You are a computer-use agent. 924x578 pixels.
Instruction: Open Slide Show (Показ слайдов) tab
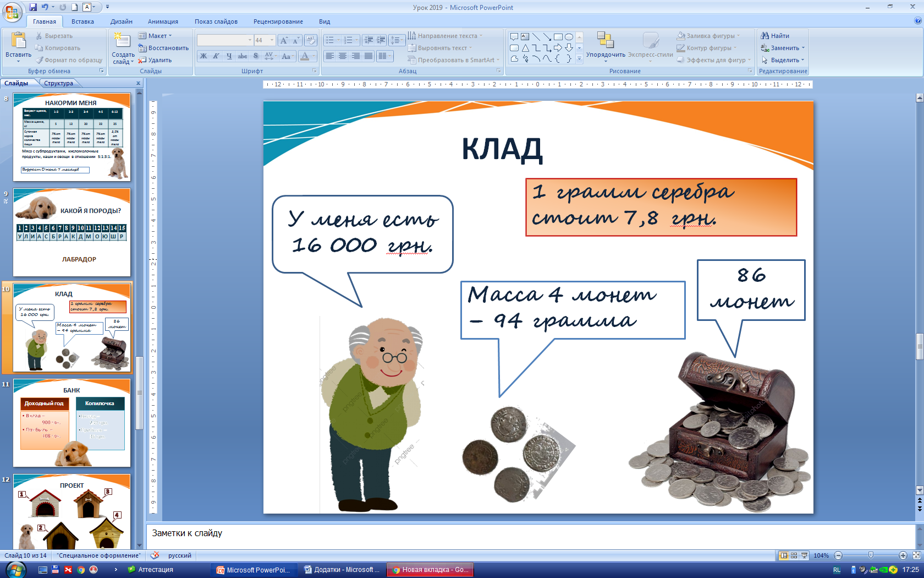pos(216,21)
